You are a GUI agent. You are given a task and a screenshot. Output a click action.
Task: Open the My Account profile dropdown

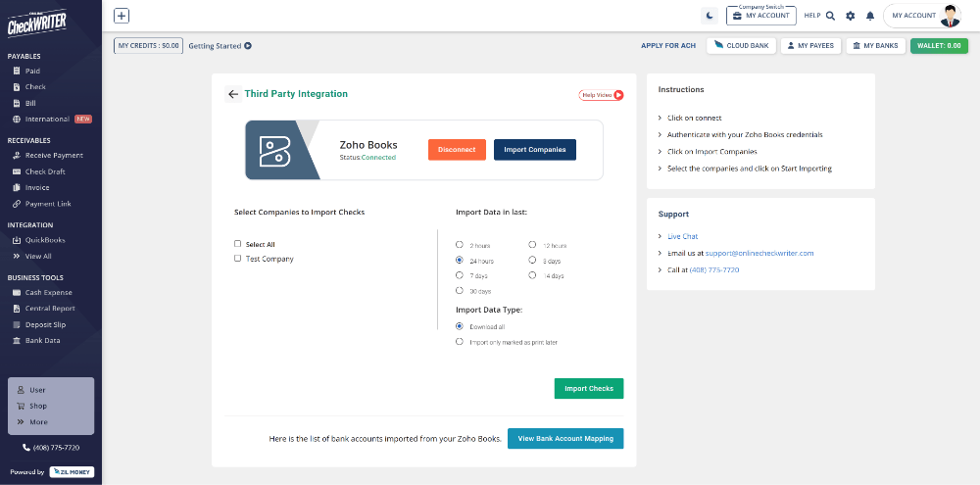tap(925, 16)
